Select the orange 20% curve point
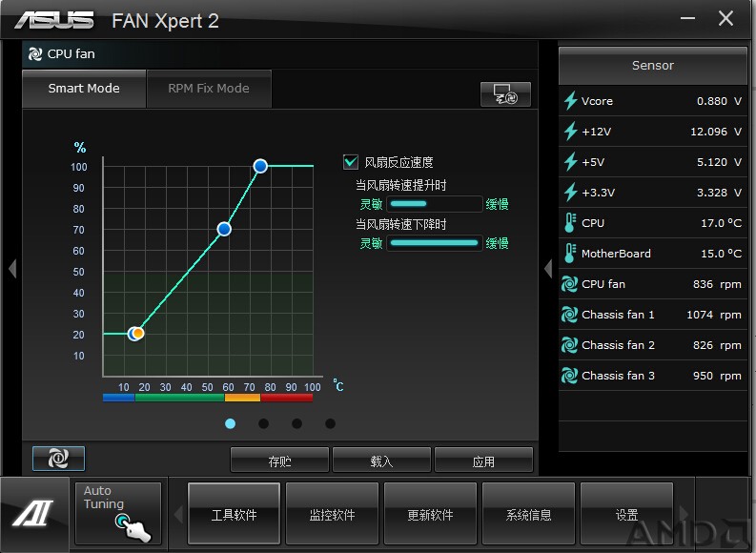 pyautogui.click(x=138, y=333)
